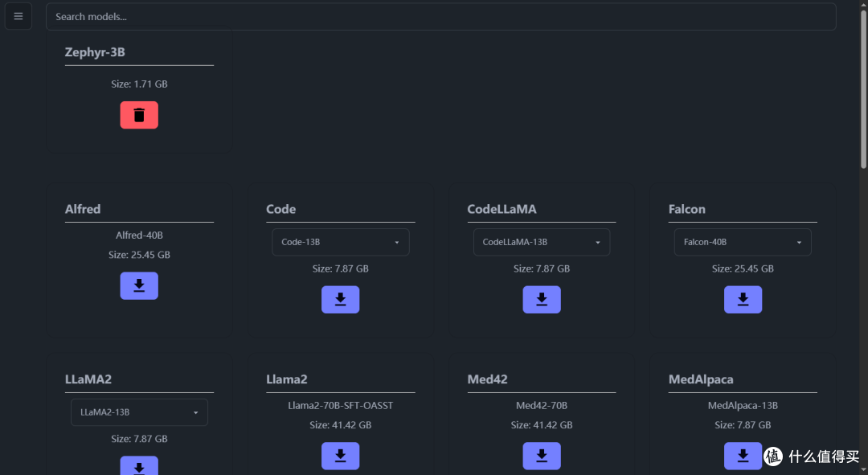Click the 'Size: 1.71 GB' label
868x475 pixels.
(139, 84)
